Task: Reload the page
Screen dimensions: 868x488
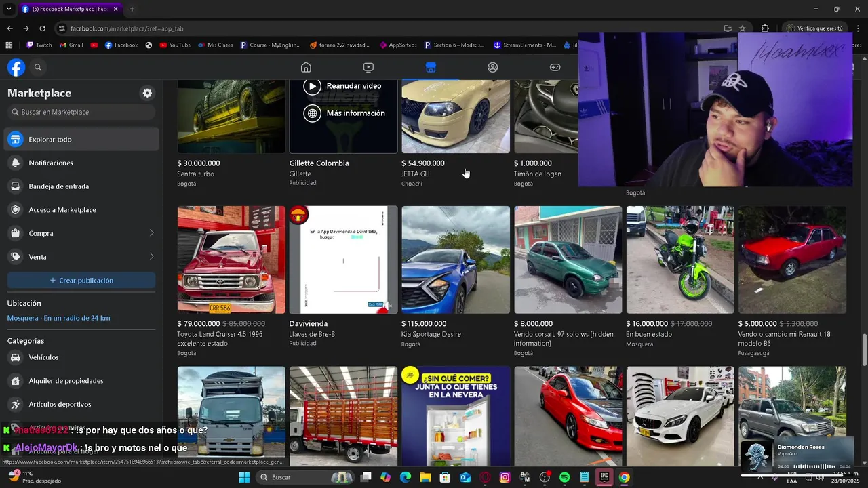Action: [42, 28]
